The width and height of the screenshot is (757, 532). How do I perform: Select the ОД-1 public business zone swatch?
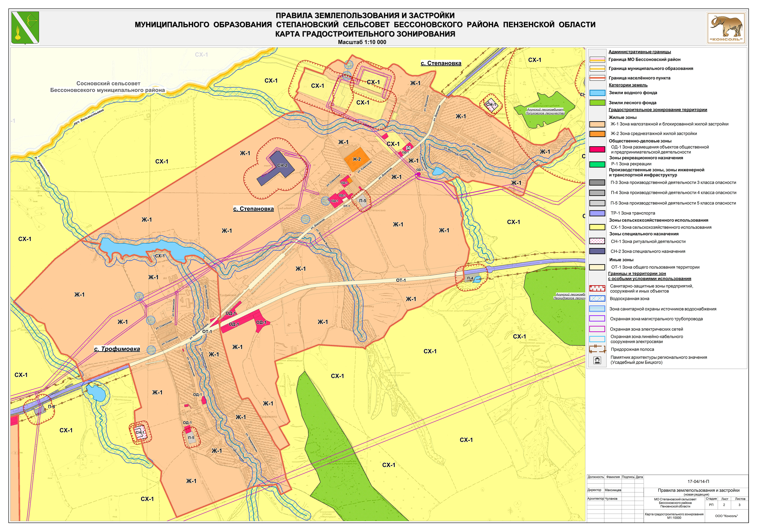tap(597, 149)
